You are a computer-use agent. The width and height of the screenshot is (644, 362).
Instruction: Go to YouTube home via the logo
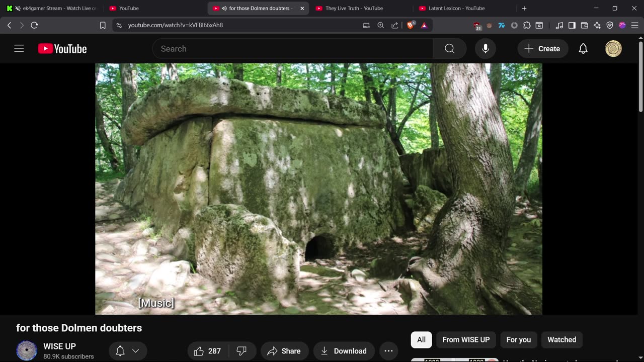click(x=62, y=49)
